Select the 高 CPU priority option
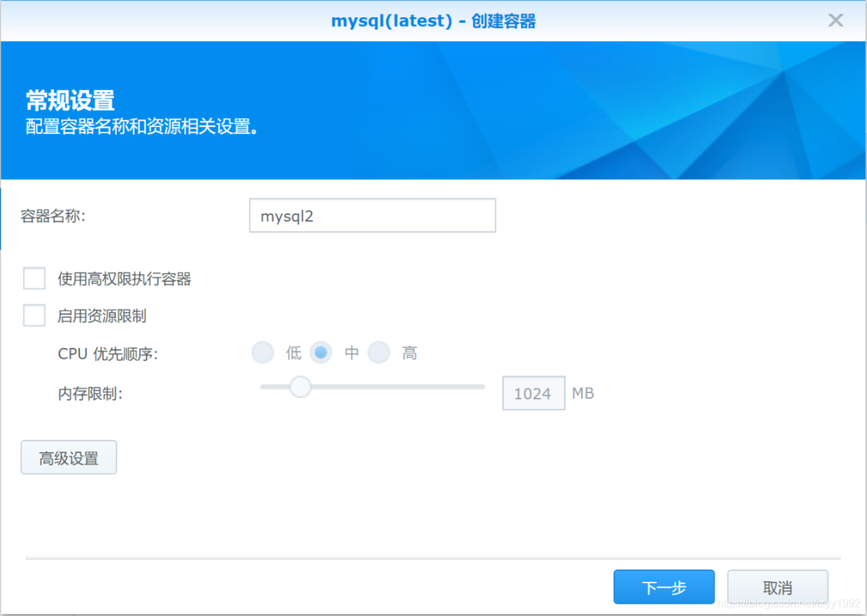Image resolution: width=867 pixels, height=616 pixels. point(379,352)
